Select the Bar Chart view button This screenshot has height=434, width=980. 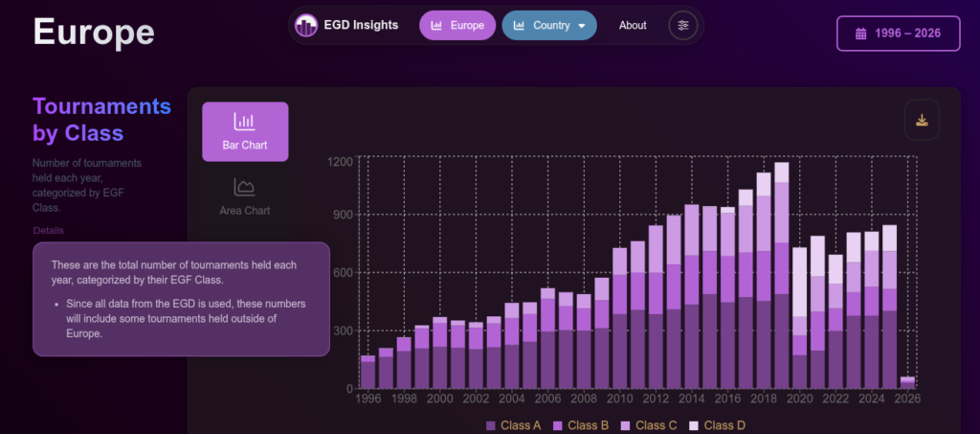tap(245, 131)
